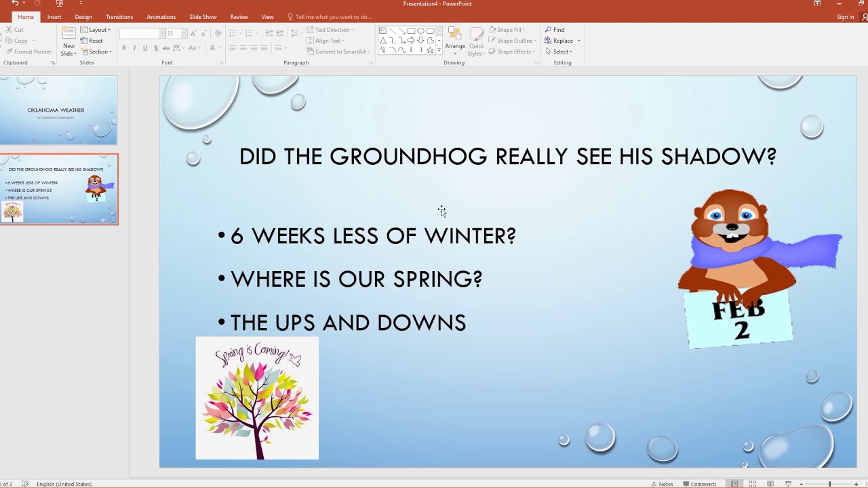Image resolution: width=868 pixels, height=488 pixels.
Task: Align text left
Action: coord(233,48)
